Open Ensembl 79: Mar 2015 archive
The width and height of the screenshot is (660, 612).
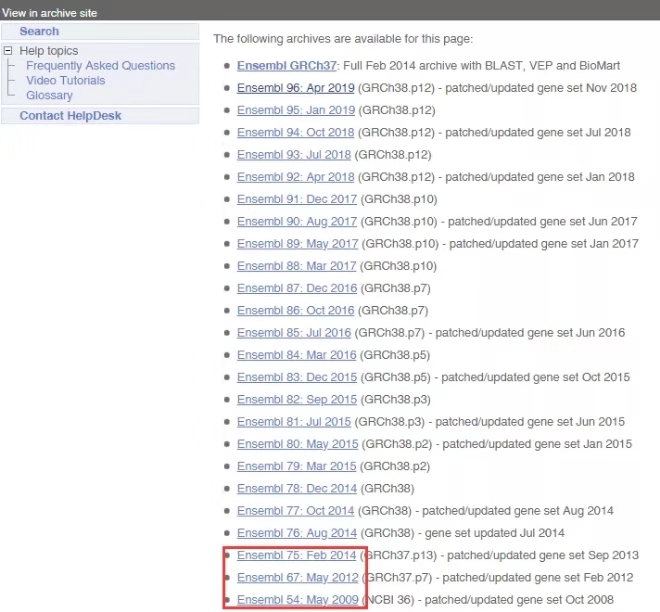coord(296,466)
